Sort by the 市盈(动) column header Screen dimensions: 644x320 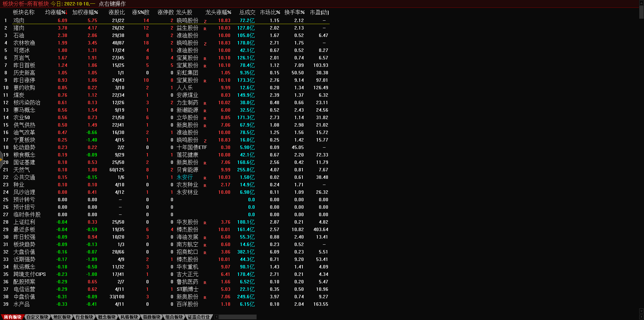(319, 12)
